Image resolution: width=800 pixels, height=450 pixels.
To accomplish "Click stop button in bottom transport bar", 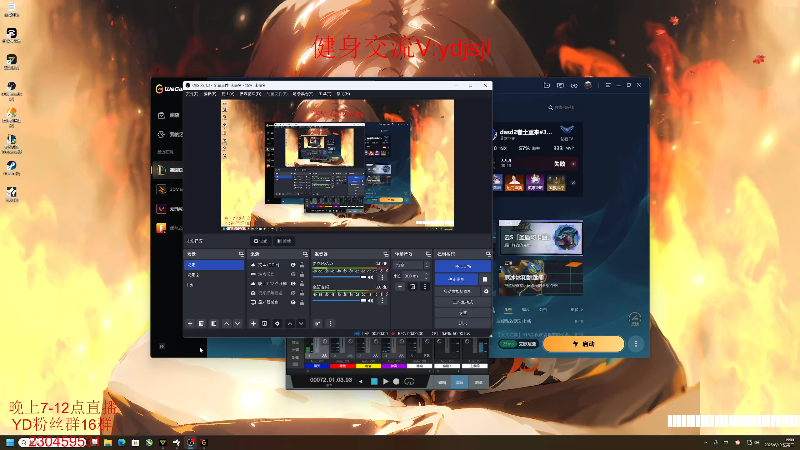I will (374, 381).
